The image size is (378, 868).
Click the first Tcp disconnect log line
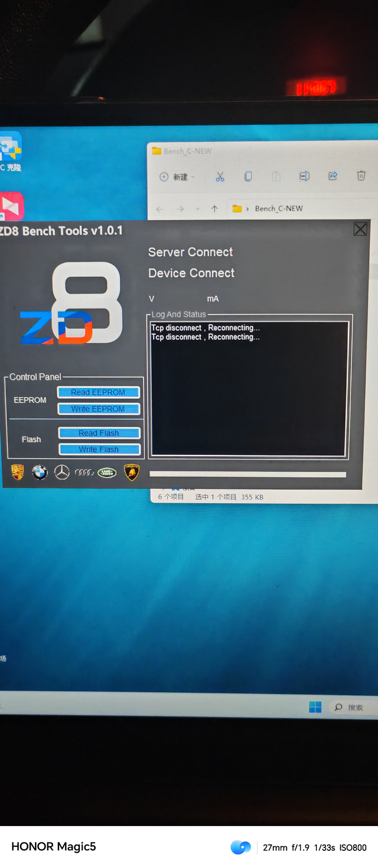point(205,327)
